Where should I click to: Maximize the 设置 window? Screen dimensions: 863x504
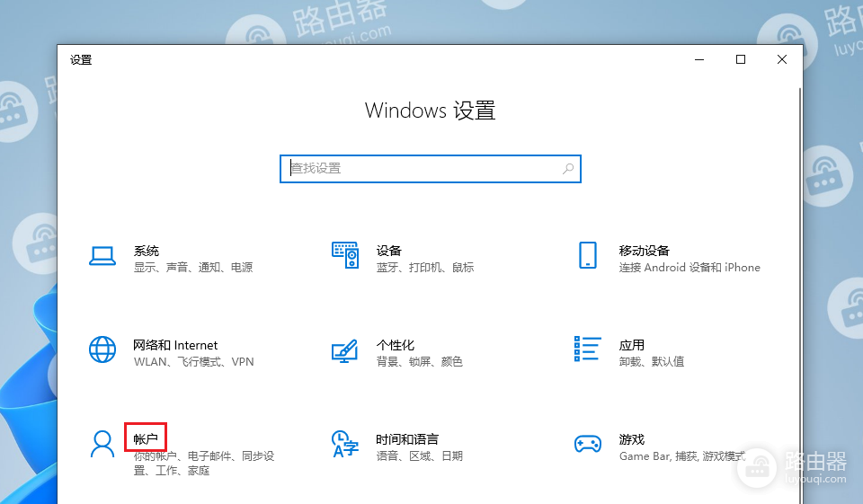point(741,59)
